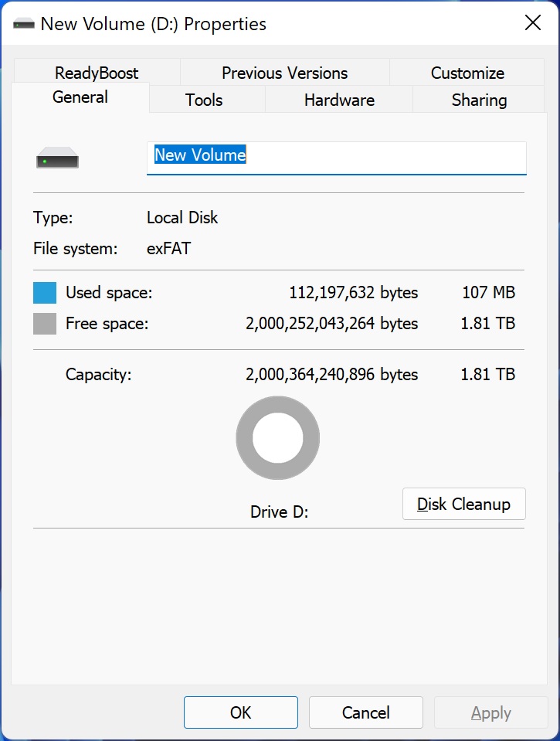Click the 'New Volume (D:) Properties' title

pos(154,24)
